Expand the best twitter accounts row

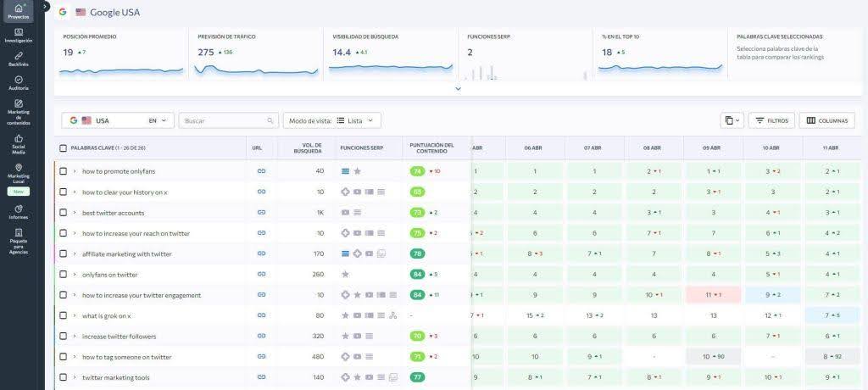pos(75,212)
